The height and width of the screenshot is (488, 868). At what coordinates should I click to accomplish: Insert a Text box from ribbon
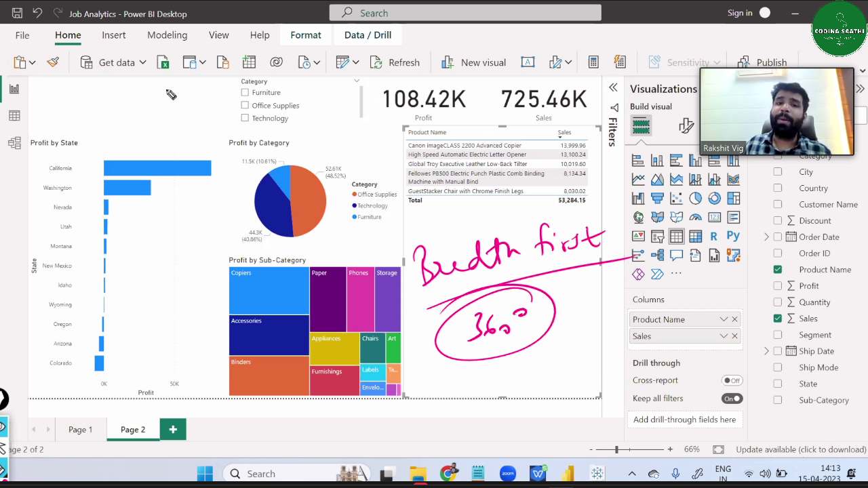point(528,62)
